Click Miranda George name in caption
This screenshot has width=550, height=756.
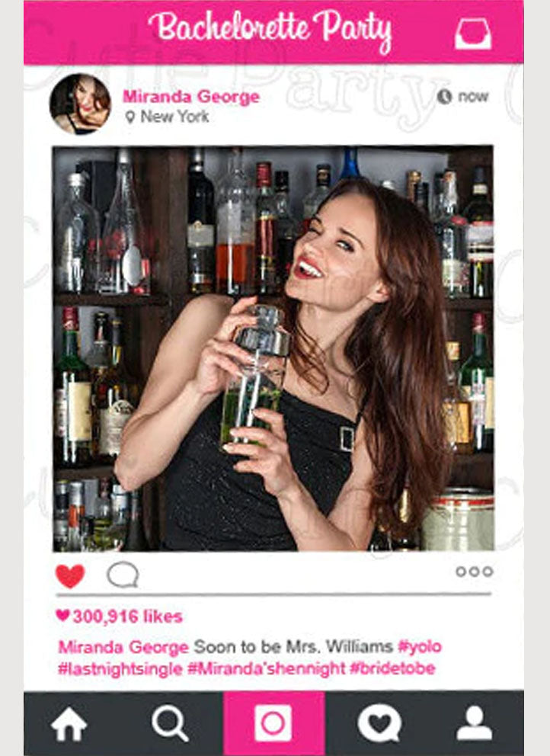pos(123,646)
